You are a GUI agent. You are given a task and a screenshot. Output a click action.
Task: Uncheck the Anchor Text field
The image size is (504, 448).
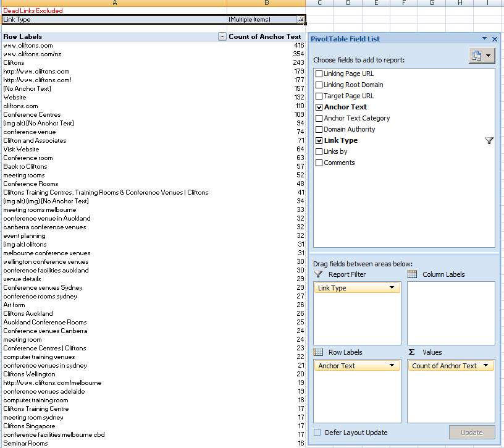(x=319, y=108)
